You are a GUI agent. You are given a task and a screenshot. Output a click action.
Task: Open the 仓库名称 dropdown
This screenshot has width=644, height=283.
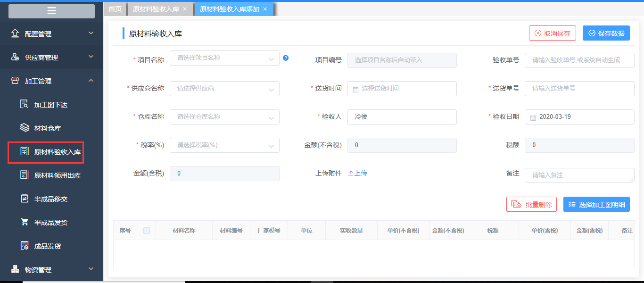click(x=224, y=117)
